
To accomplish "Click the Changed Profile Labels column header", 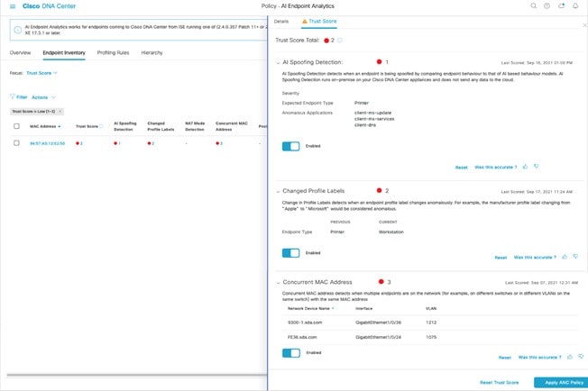I will coord(161,126).
